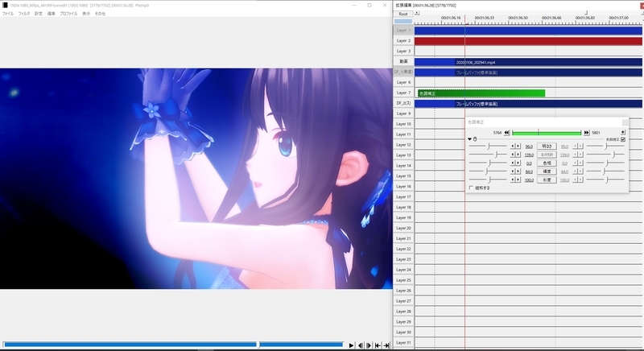Go to the object's last frame 5801

coord(587,133)
